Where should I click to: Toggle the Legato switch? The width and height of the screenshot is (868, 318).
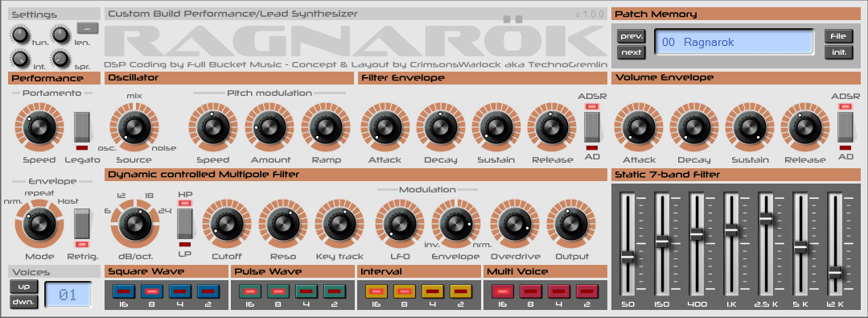coord(82,127)
